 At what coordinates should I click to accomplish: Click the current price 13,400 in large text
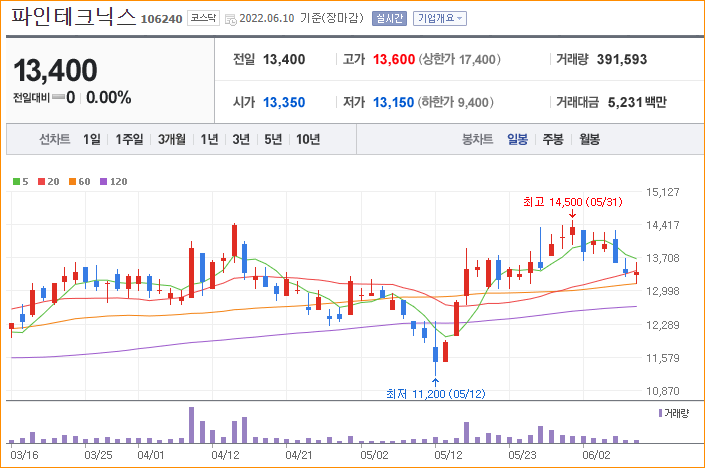[x=55, y=71]
